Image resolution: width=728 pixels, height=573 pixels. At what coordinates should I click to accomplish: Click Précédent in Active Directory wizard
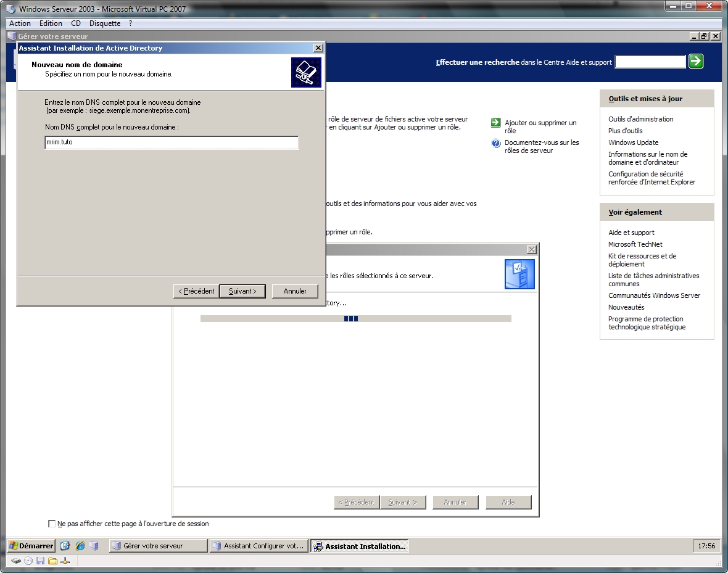(x=196, y=291)
